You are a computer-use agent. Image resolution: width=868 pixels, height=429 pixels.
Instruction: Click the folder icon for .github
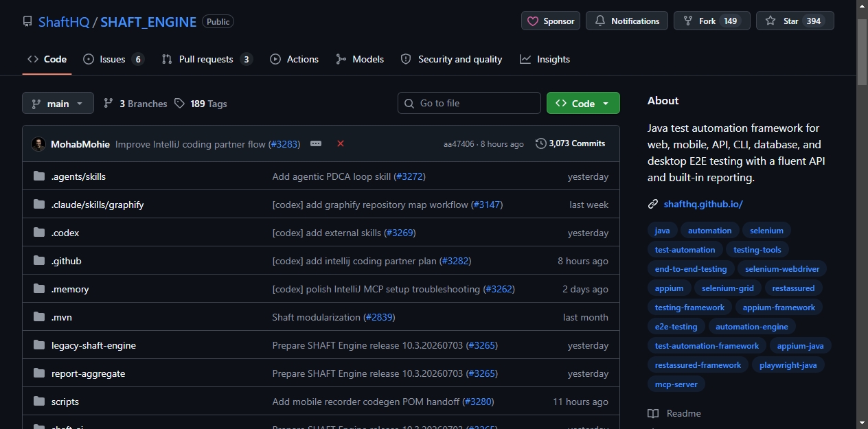click(39, 261)
